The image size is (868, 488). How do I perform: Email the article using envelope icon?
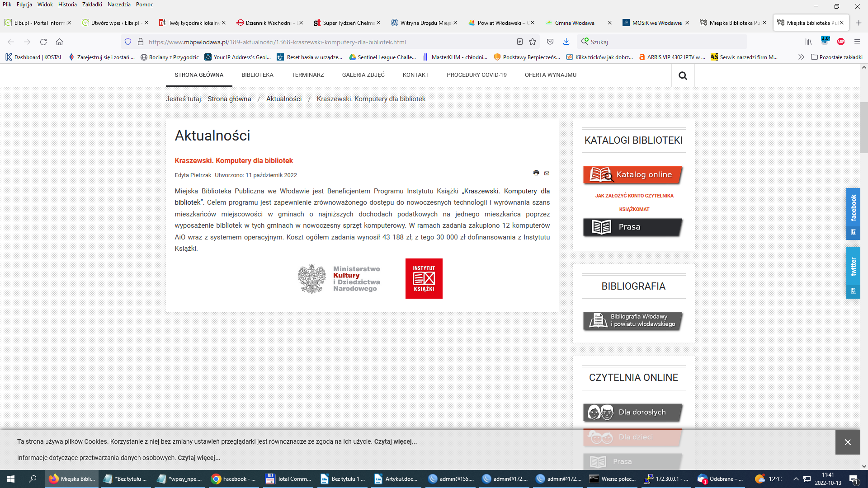point(547,173)
